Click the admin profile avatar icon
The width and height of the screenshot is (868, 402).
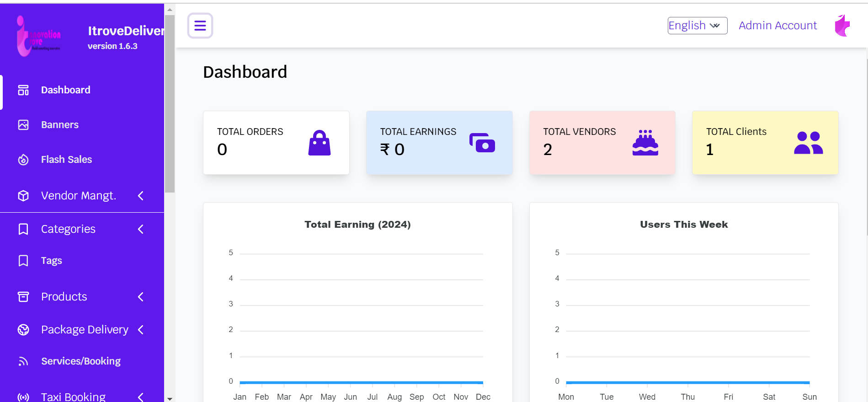pyautogui.click(x=842, y=26)
